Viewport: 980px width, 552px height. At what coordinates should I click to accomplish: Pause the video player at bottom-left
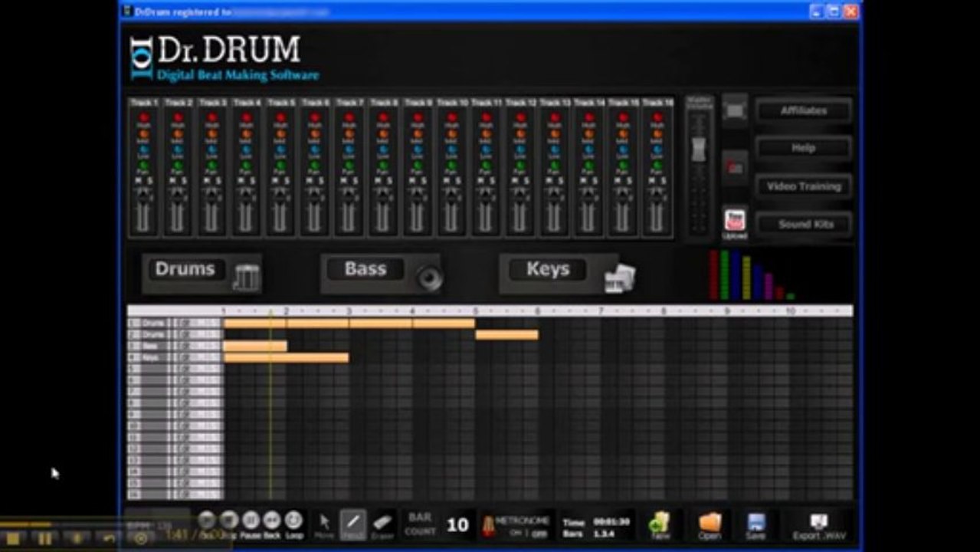coord(45,538)
